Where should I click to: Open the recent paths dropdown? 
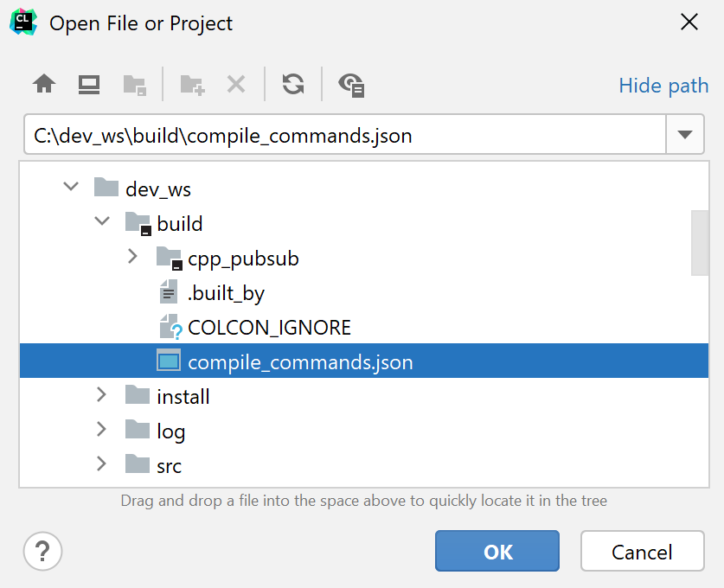[685, 134]
